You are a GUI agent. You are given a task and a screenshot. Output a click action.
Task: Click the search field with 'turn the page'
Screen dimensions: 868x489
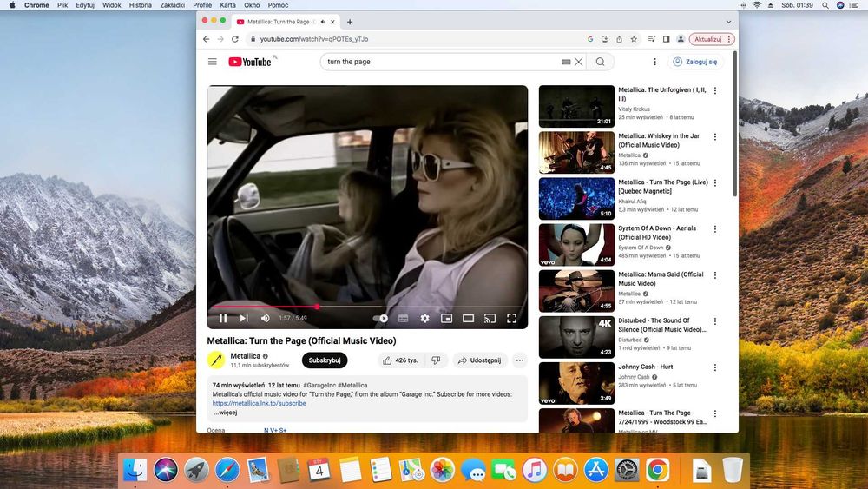(x=442, y=62)
